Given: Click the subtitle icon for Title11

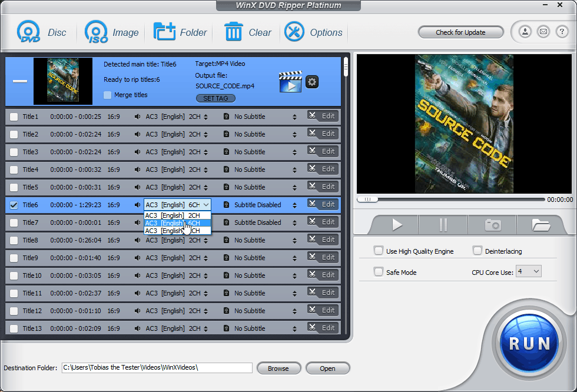Looking at the screenshot, I should [226, 293].
